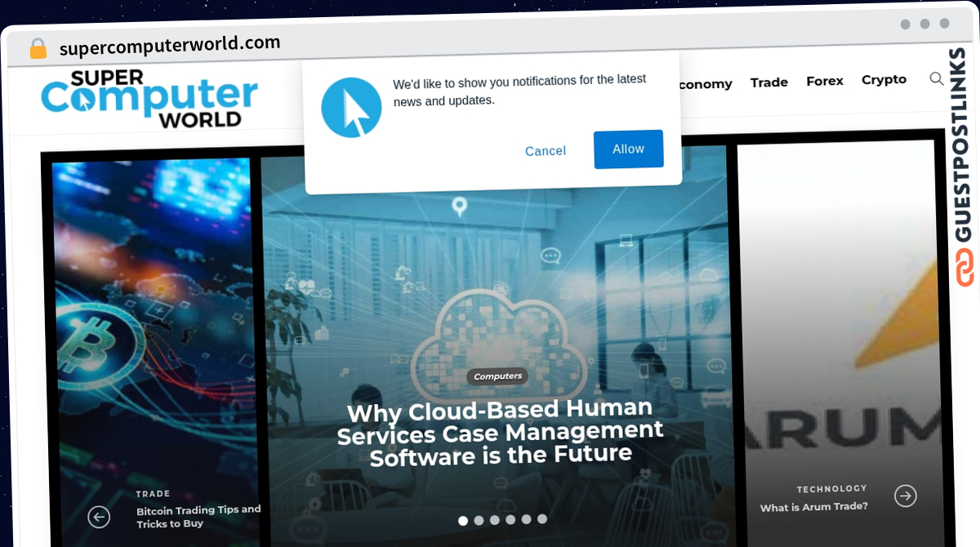Open the Forex menu item

click(x=825, y=81)
